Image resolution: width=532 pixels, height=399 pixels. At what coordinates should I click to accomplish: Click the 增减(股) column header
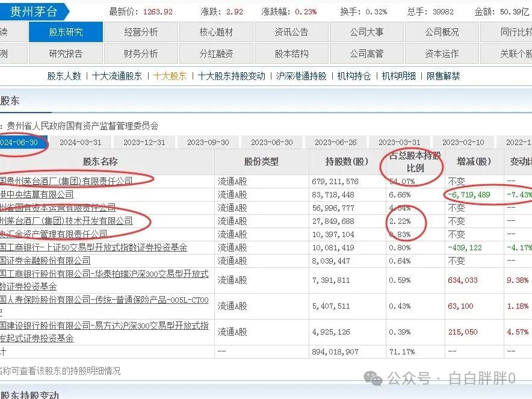point(474,161)
